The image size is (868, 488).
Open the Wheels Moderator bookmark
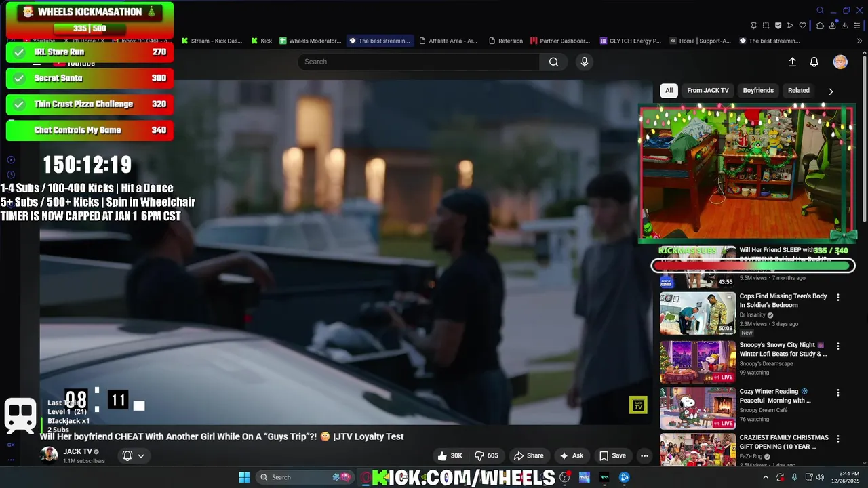[310, 41]
